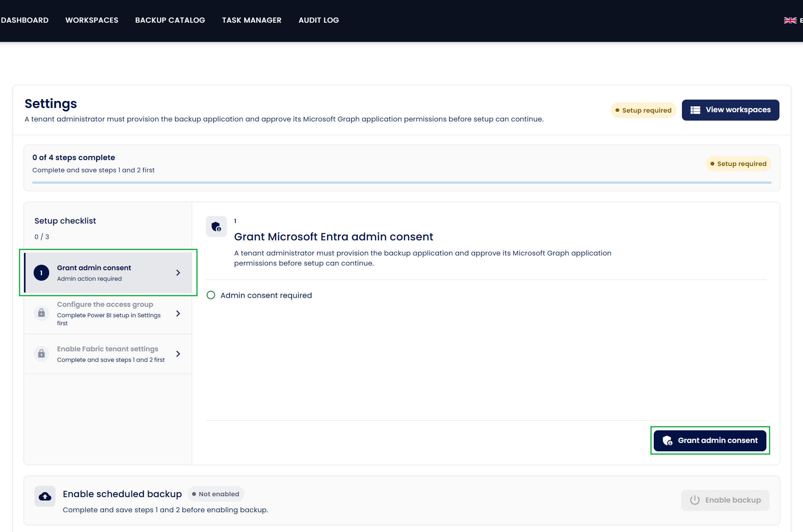Click 'Complete and save steps 1 and 2 before enabling backup' text

pos(165,510)
